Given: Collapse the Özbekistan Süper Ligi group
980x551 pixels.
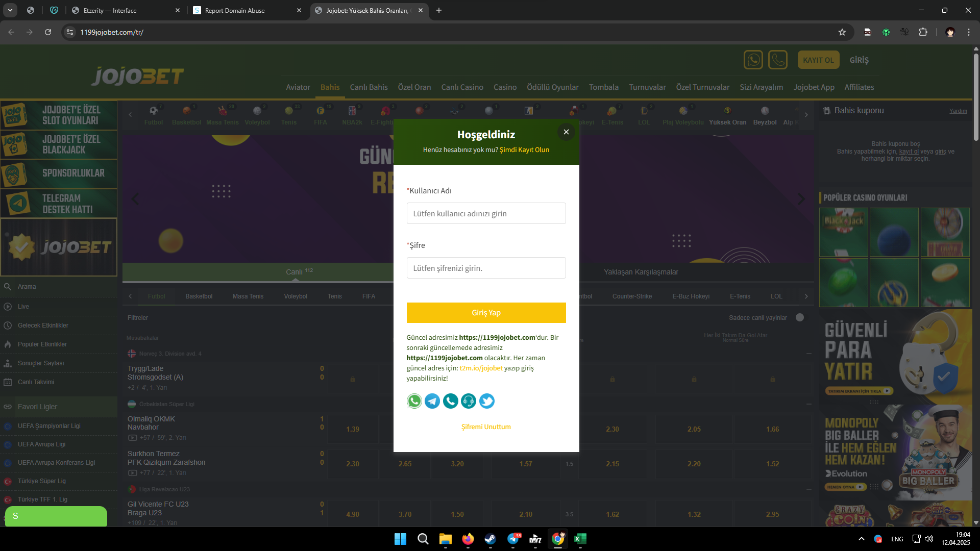Looking at the screenshot, I should click(x=809, y=404).
